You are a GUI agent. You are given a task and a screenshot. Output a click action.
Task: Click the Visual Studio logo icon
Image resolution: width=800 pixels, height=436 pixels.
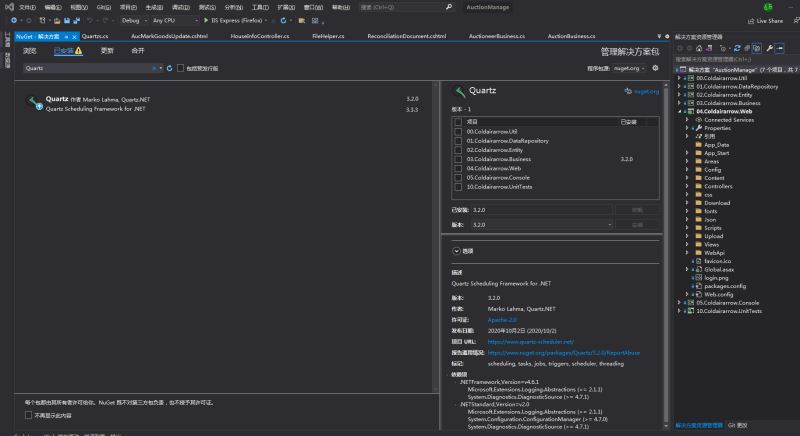(x=9, y=7)
